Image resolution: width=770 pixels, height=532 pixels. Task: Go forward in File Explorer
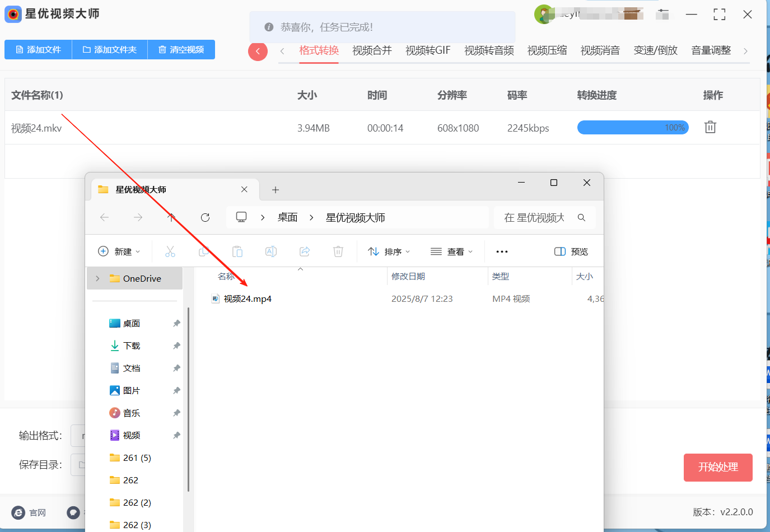138,217
